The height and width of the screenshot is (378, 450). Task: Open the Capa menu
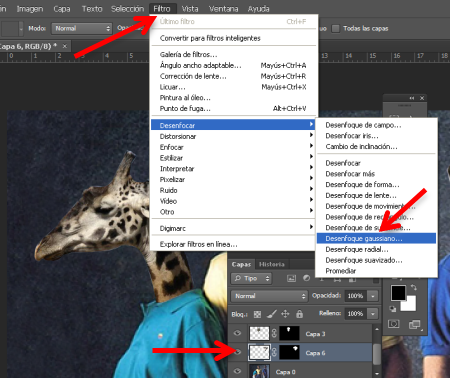(x=62, y=9)
